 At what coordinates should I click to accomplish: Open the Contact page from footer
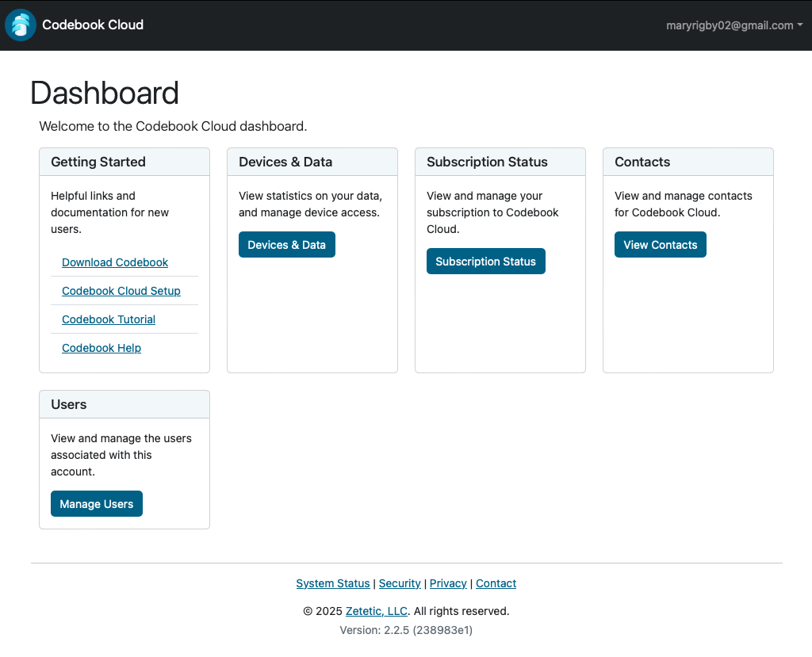(x=496, y=583)
